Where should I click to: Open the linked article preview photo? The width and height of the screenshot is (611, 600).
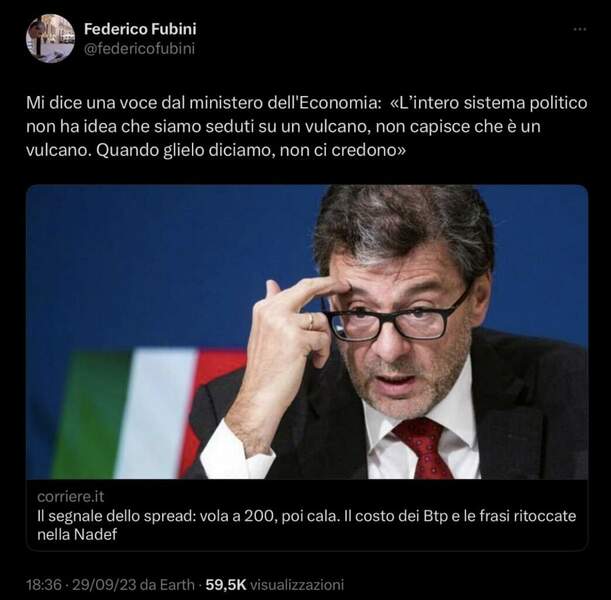point(307,332)
